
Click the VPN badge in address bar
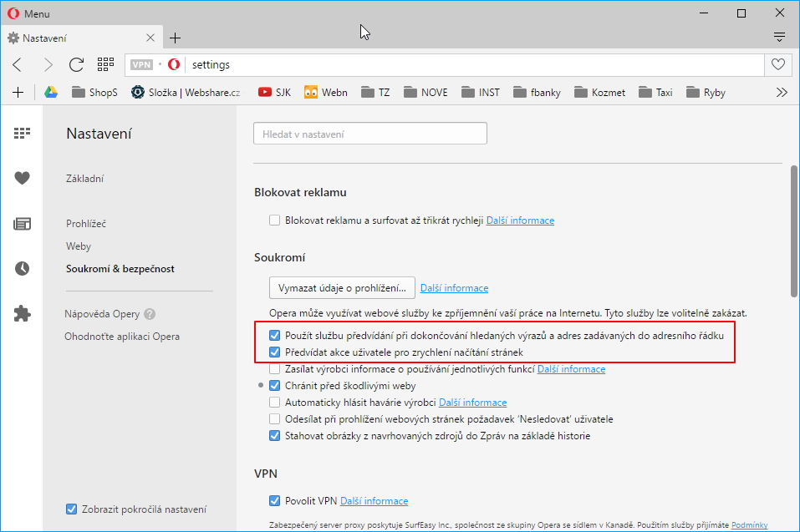pyautogui.click(x=141, y=64)
